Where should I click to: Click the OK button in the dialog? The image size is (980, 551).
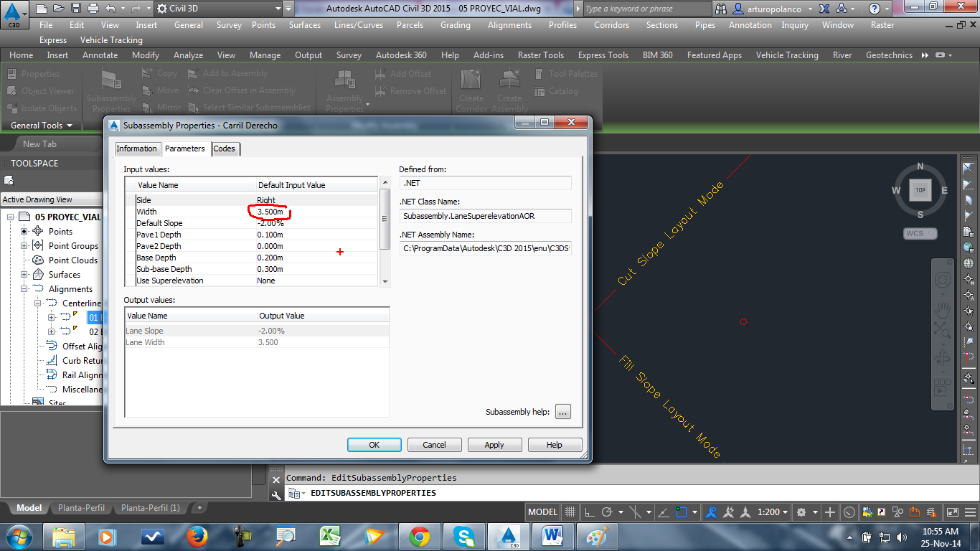click(x=374, y=445)
